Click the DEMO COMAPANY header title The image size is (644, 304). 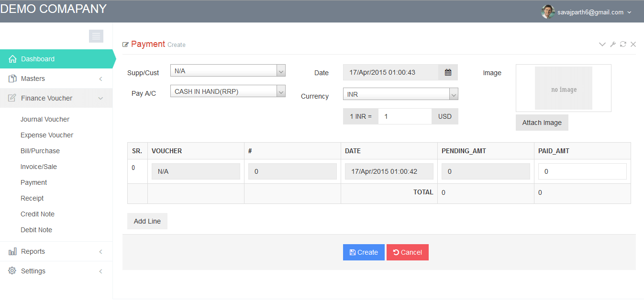pyautogui.click(x=54, y=9)
